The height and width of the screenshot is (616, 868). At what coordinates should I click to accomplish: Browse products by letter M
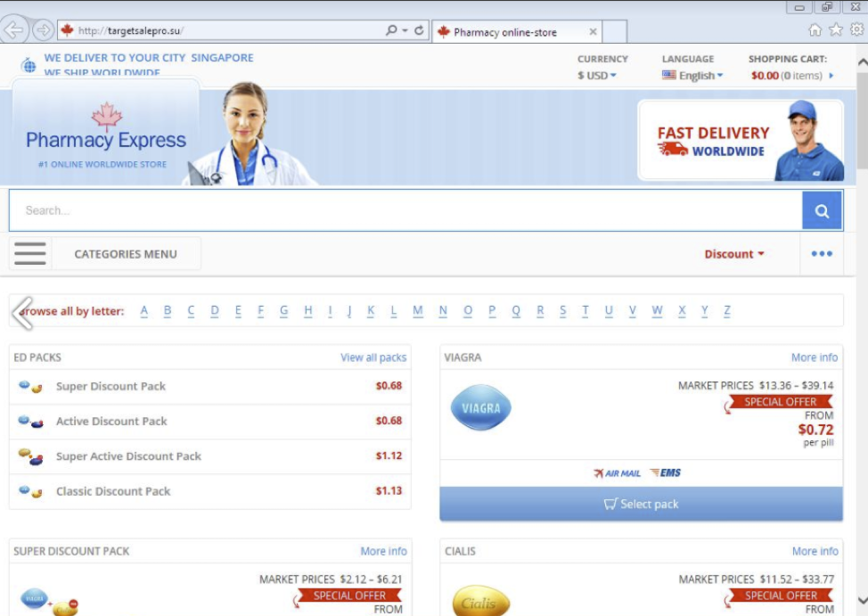point(418,311)
